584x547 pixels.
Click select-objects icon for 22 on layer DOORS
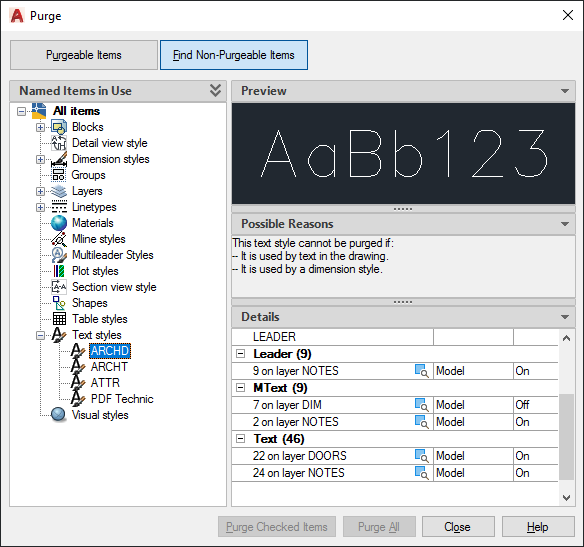click(x=422, y=456)
